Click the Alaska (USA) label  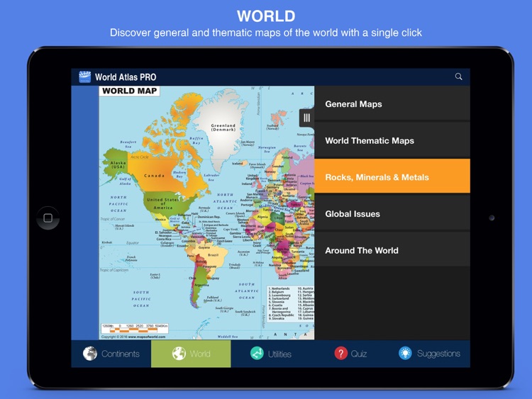(118, 164)
